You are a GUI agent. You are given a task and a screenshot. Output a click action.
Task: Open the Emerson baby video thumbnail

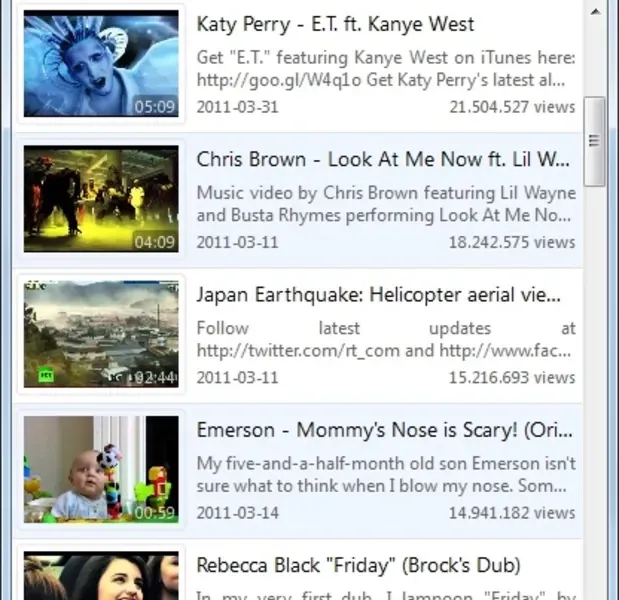pyautogui.click(x=101, y=469)
